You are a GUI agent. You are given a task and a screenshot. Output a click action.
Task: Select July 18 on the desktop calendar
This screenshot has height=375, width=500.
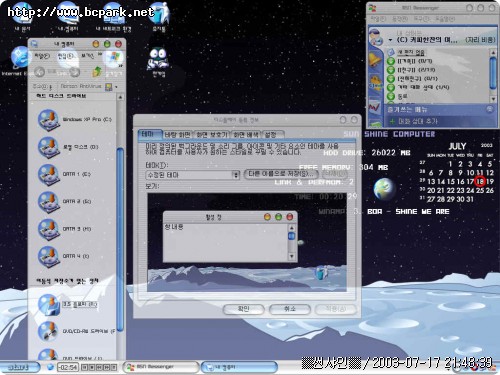(480, 181)
